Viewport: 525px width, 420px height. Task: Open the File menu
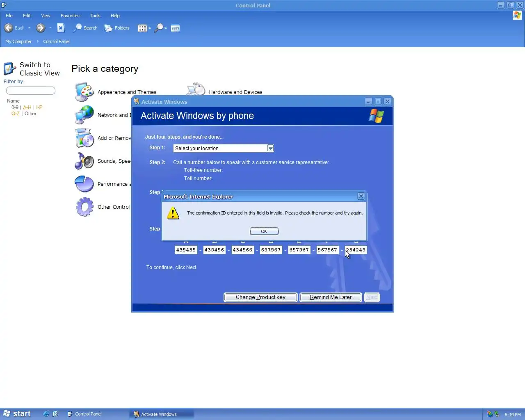(x=9, y=16)
